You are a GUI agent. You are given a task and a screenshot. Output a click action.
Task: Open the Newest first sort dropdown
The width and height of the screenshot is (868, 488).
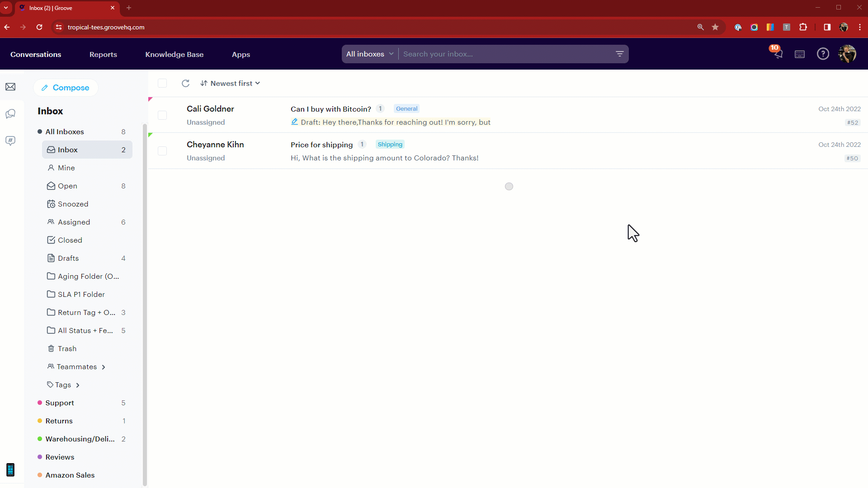pyautogui.click(x=231, y=83)
